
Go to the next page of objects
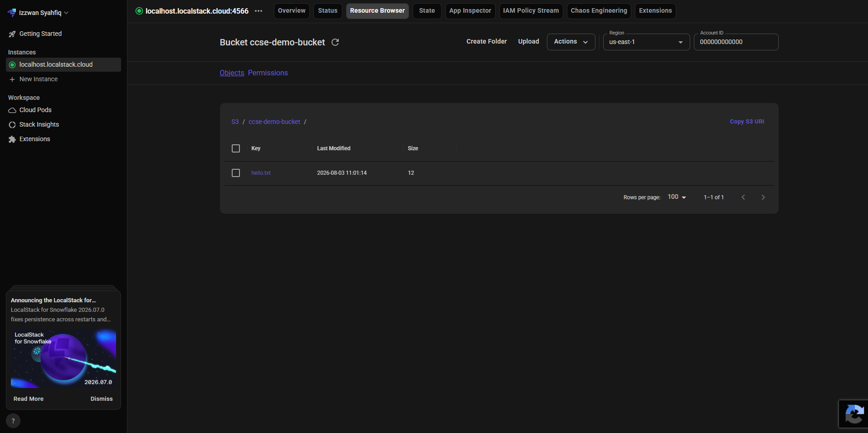[763, 197]
